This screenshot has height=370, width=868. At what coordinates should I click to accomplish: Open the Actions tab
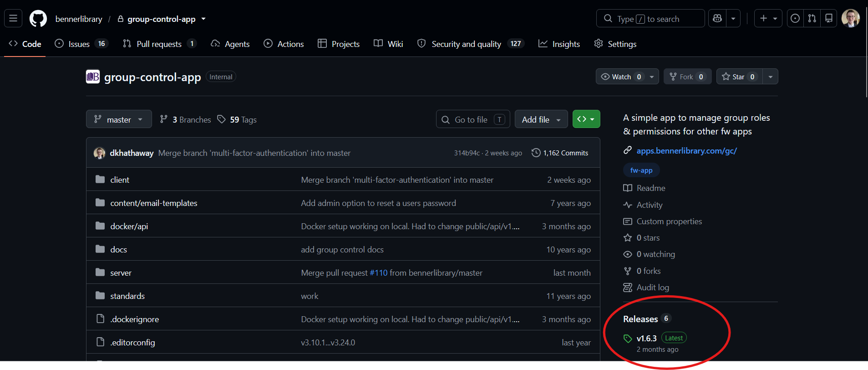[284, 44]
